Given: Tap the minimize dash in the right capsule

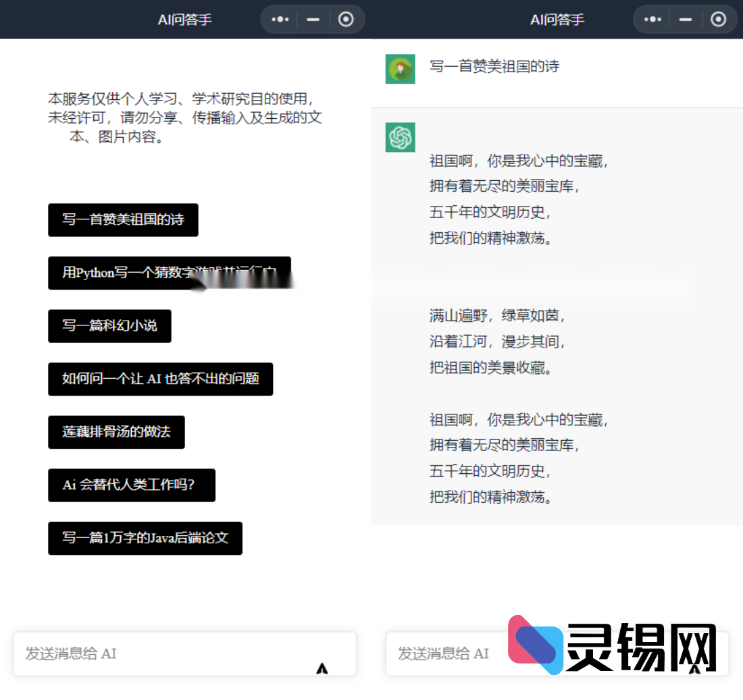Looking at the screenshot, I should 685,19.
